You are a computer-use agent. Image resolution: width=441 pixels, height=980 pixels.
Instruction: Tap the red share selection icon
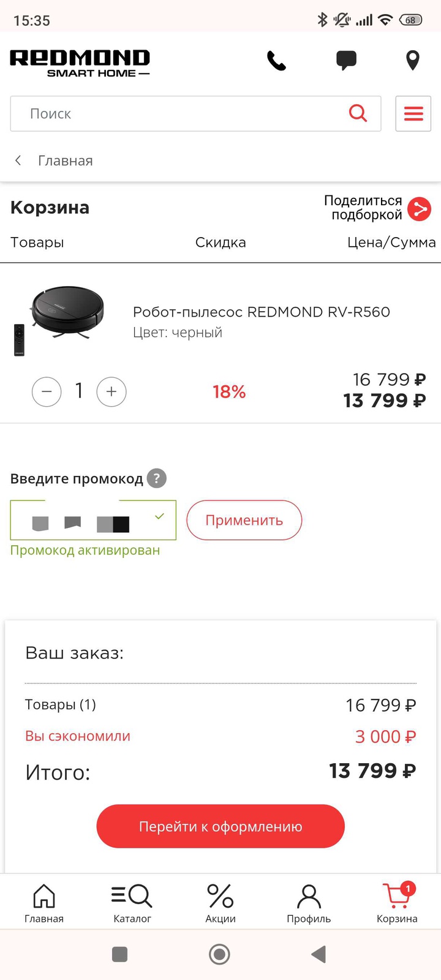420,209
